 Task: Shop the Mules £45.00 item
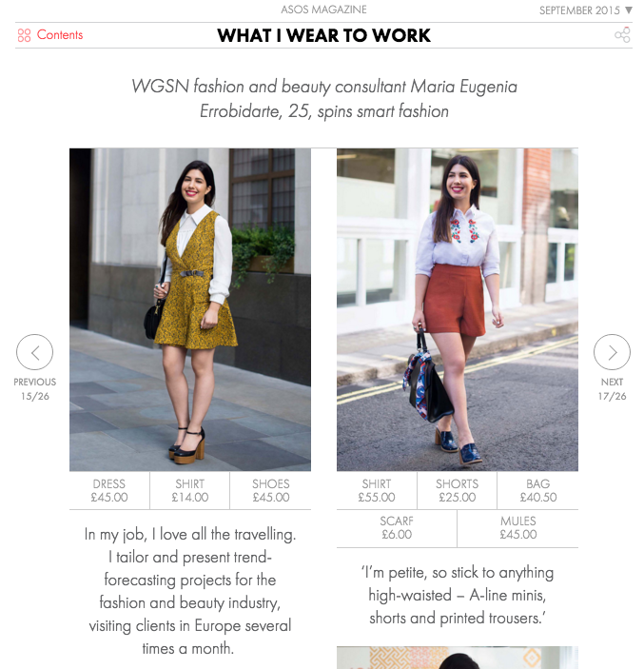(x=518, y=528)
